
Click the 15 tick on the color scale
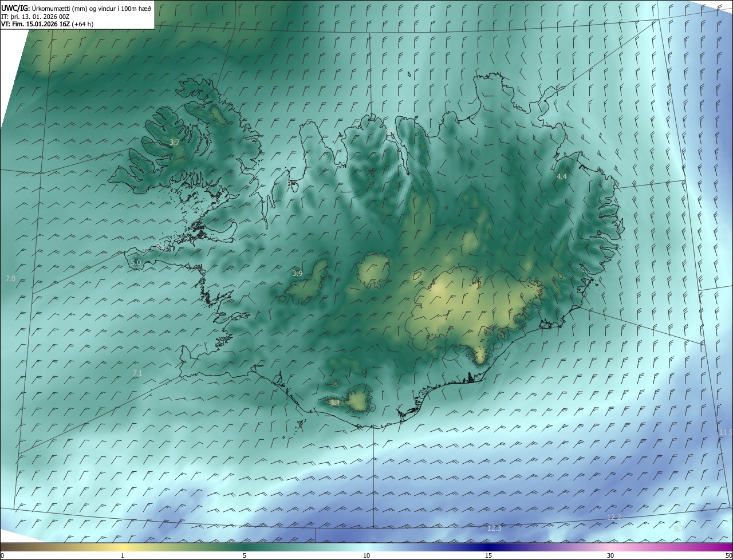pyautogui.click(x=488, y=556)
